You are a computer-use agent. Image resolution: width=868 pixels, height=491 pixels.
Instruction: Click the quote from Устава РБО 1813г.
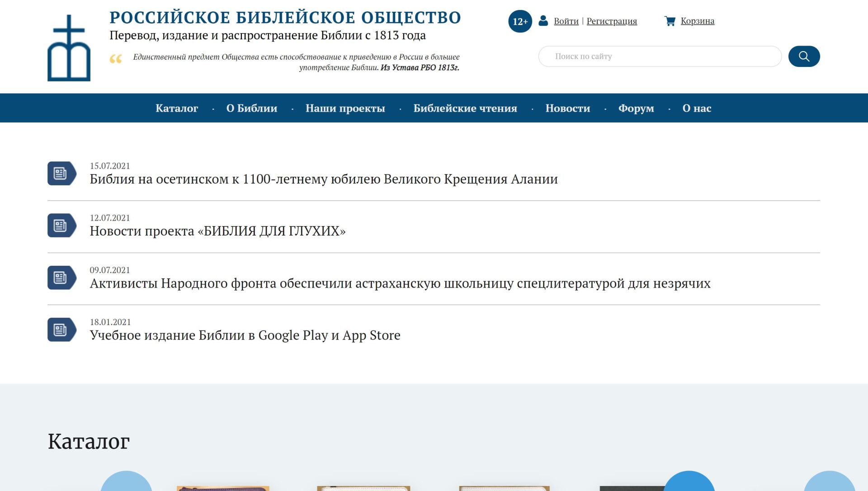[x=296, y=62]
